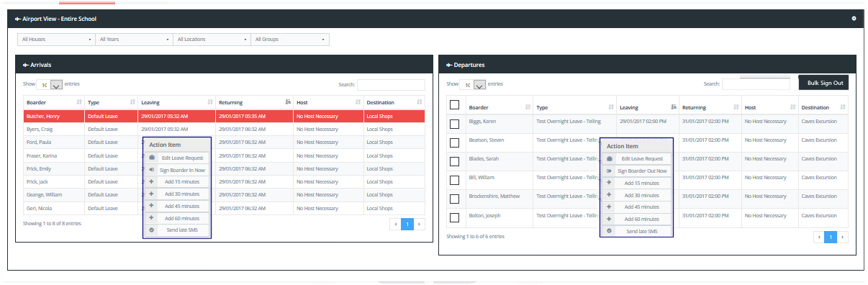
Task: Click check icon for Departures Send late SMS
Action: point(610,231)
